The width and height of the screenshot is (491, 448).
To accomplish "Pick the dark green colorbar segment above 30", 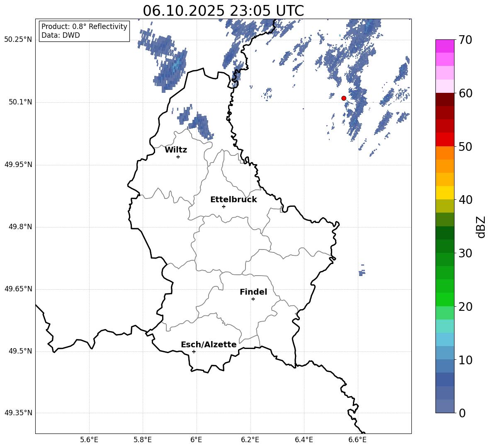I will [x=445, y=246].
